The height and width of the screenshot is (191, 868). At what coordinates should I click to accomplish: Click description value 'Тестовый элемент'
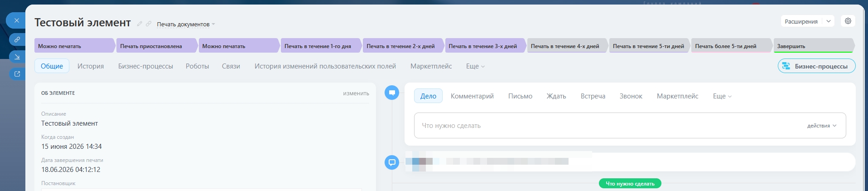tap(69, 123)
